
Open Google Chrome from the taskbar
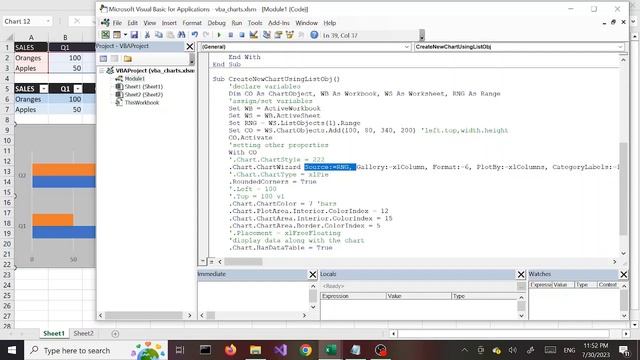click(x=305, y=350)
